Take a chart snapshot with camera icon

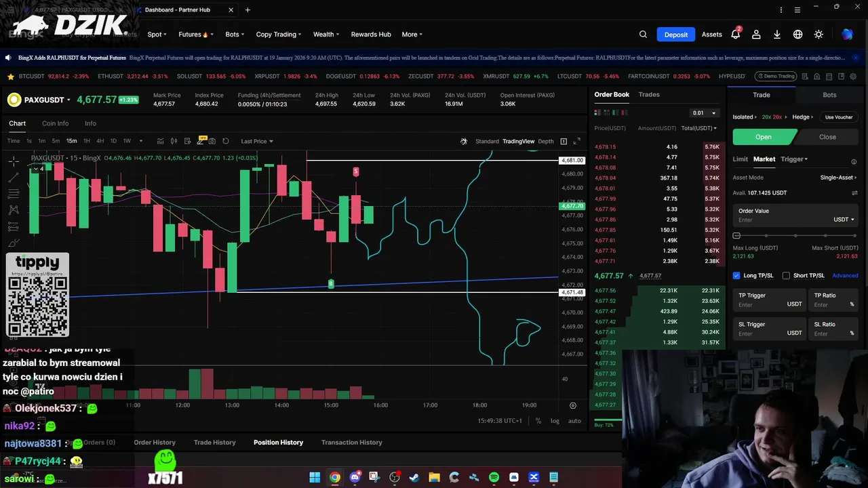point(212,141)
